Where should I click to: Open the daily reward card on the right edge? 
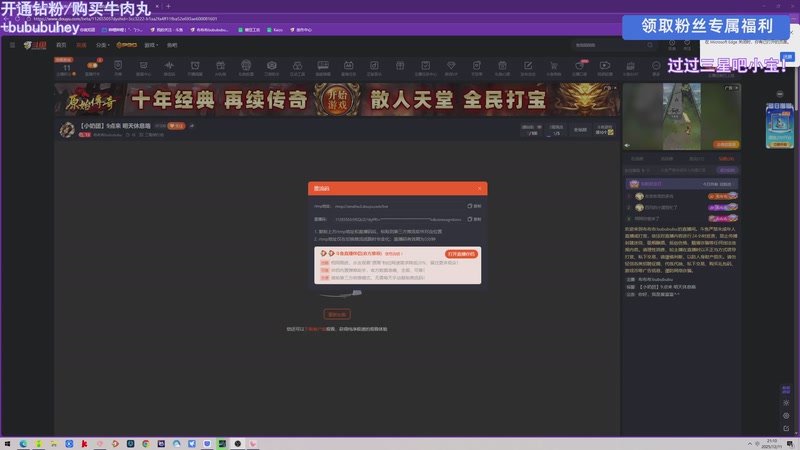click(780, 126)
